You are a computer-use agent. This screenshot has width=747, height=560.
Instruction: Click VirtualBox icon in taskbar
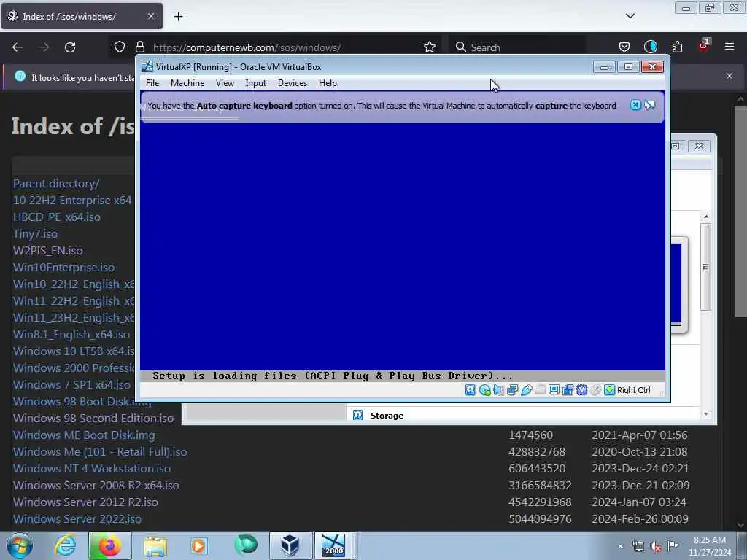point(290,545)
